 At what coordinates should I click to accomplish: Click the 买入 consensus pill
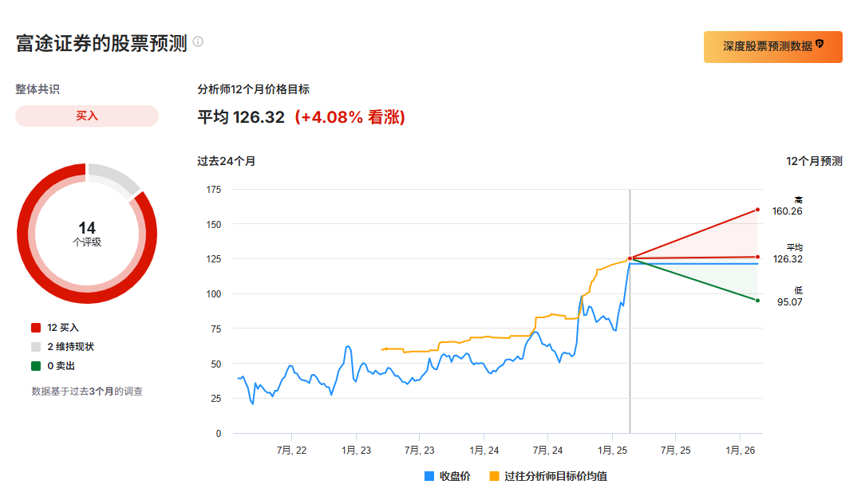[x=87, y=116]
